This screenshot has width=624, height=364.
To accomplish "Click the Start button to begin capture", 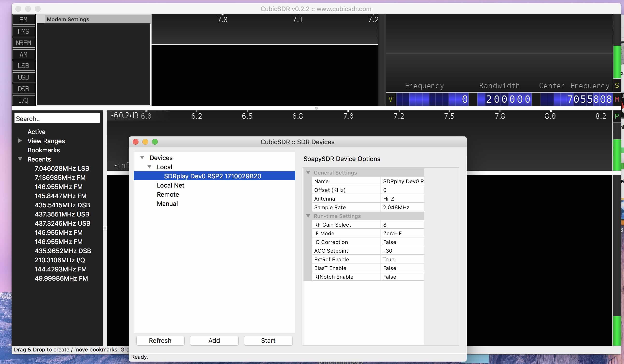I will point(268,340).
